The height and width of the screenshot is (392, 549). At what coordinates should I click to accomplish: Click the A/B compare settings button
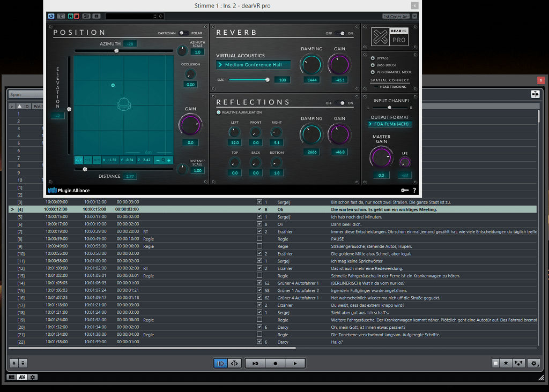tap(86, 16)
